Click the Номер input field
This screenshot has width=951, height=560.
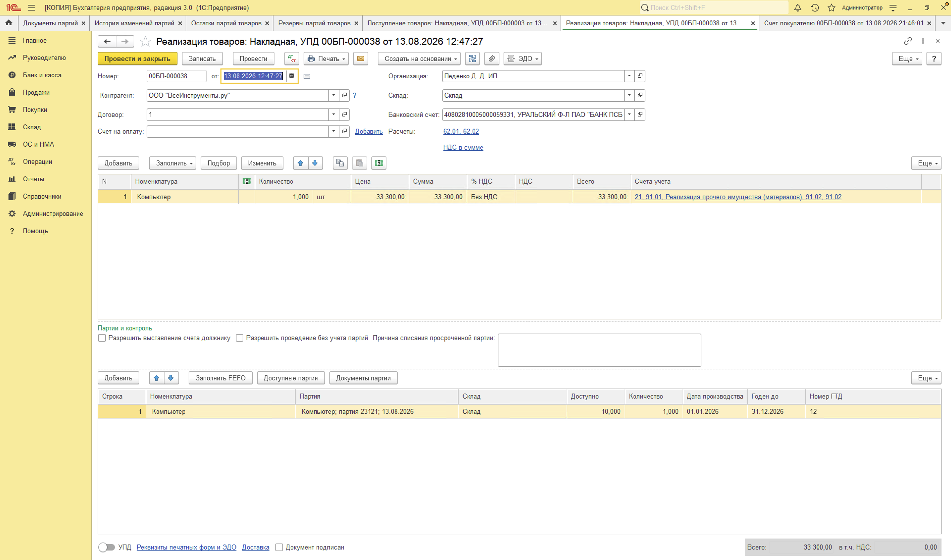[176, 76]
